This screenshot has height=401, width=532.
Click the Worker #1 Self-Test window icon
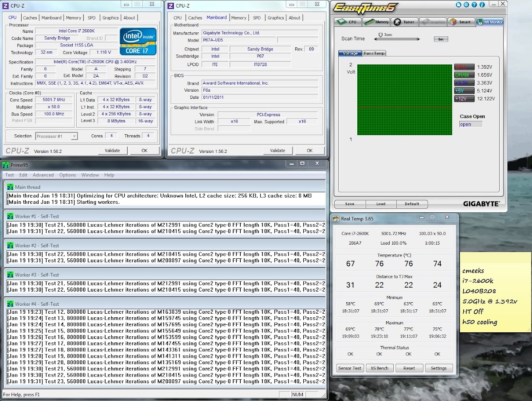(x=10, y=216)
